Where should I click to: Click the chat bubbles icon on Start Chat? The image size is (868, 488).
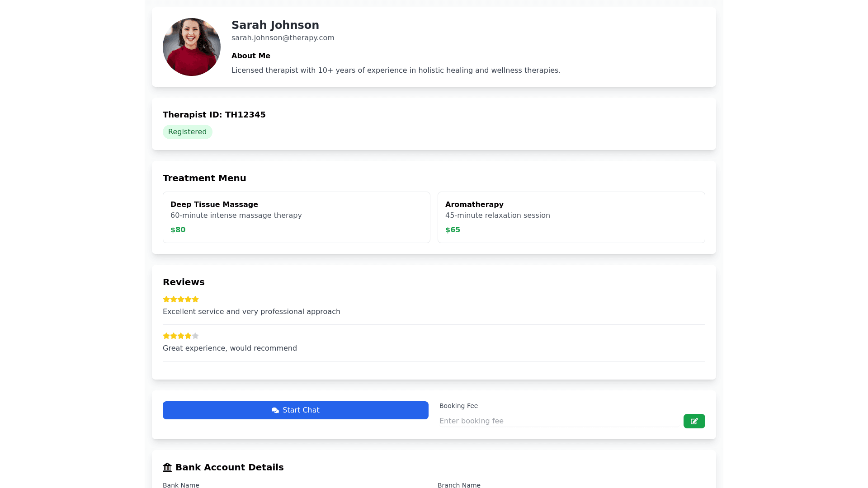275,410
